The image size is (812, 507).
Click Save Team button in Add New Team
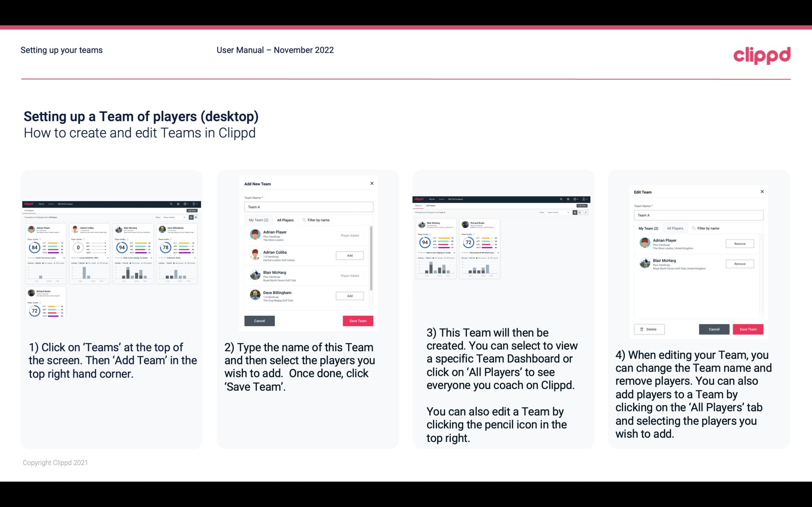[358, 320]
